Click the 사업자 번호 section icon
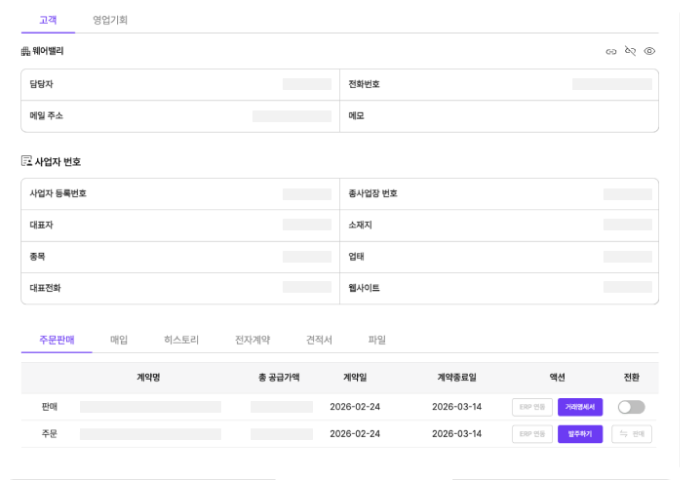The height and width of the screenshot is (480, 680). (x=25, y=161)
